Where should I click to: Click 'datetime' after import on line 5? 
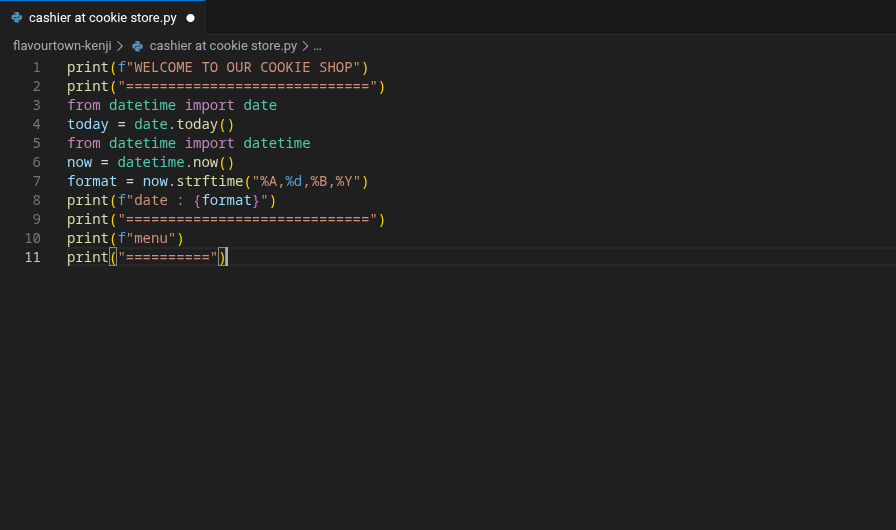(x=277, y=143)
